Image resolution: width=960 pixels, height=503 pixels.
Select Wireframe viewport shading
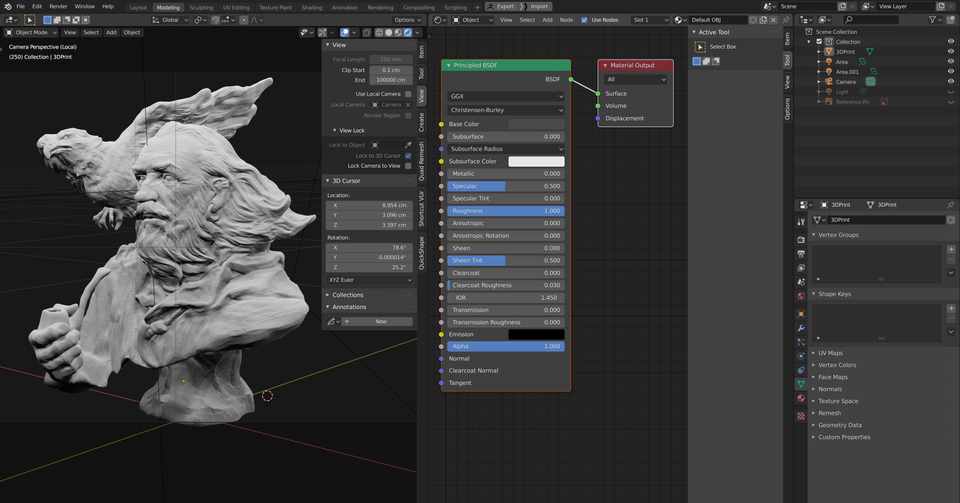point(380,32)
